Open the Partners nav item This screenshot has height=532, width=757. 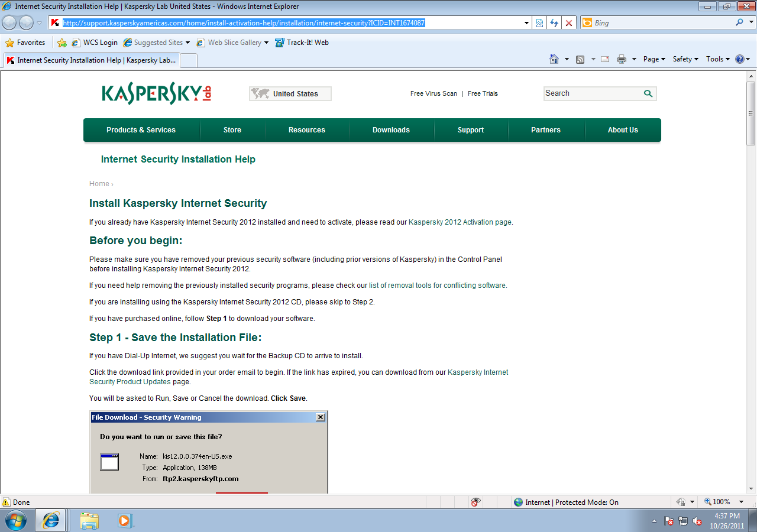coord(546,130)
